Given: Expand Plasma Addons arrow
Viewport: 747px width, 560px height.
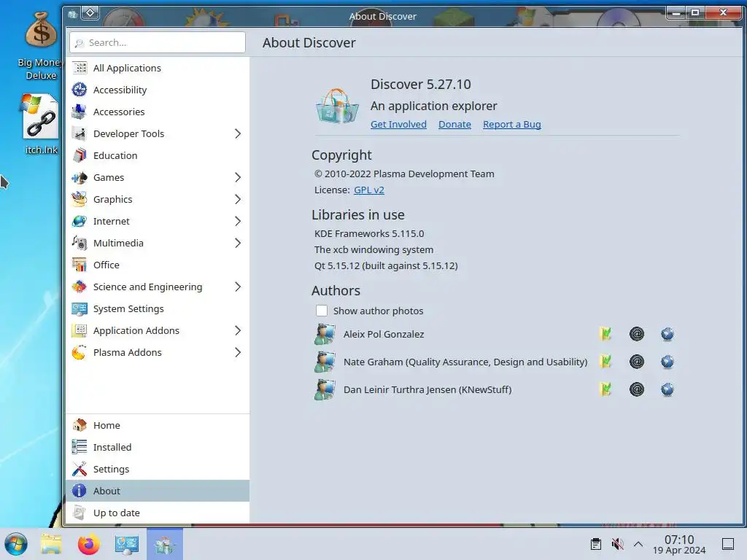Looking at the screenshot, I should (x=238, y=352).
